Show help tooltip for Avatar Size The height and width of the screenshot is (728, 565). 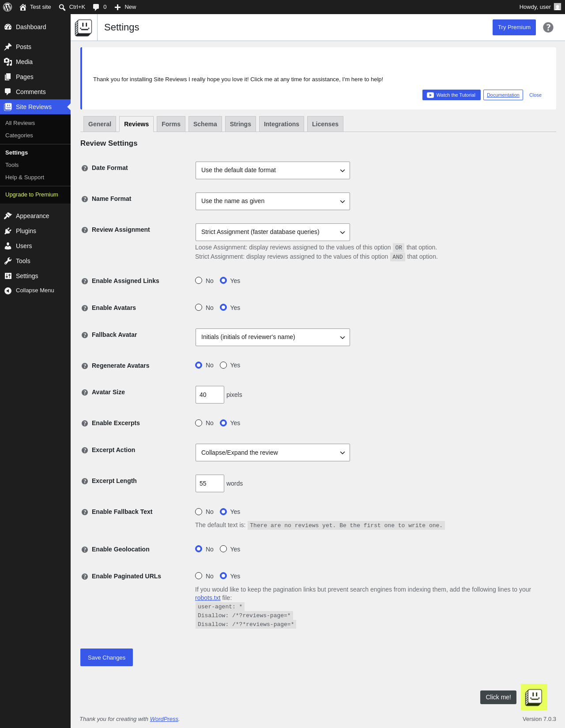point(85,392)
